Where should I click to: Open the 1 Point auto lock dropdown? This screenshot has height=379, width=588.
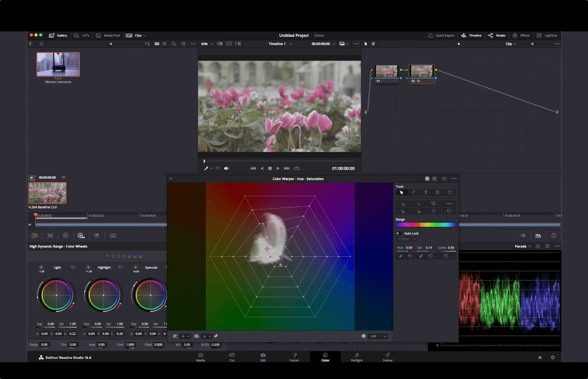pyautogui.click(x=407, y=239)
